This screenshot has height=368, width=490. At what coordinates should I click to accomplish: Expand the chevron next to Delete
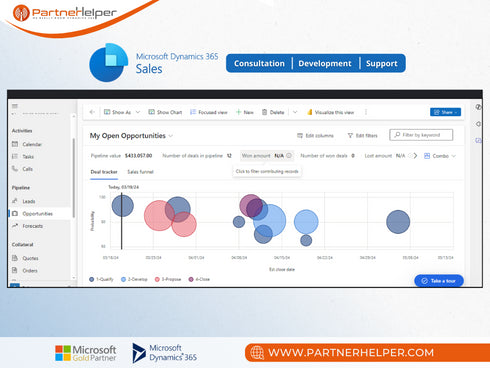pyautogui.click(x=295, y=112)
